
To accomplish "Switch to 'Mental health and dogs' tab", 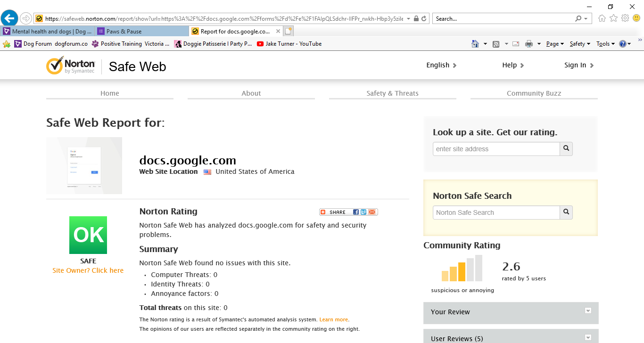I will coord(48,32).
